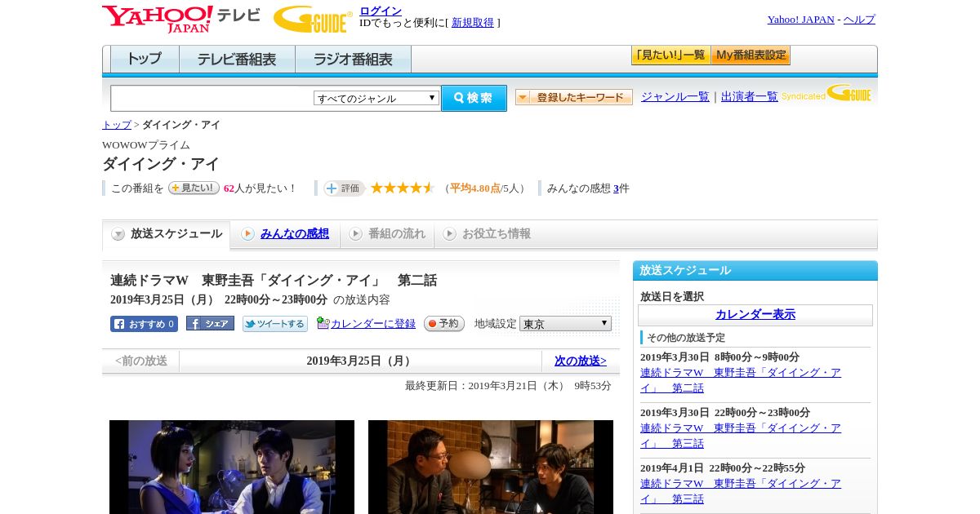Click the program title 連続ドラマW 第二話 heading

(x=274, y=281)
